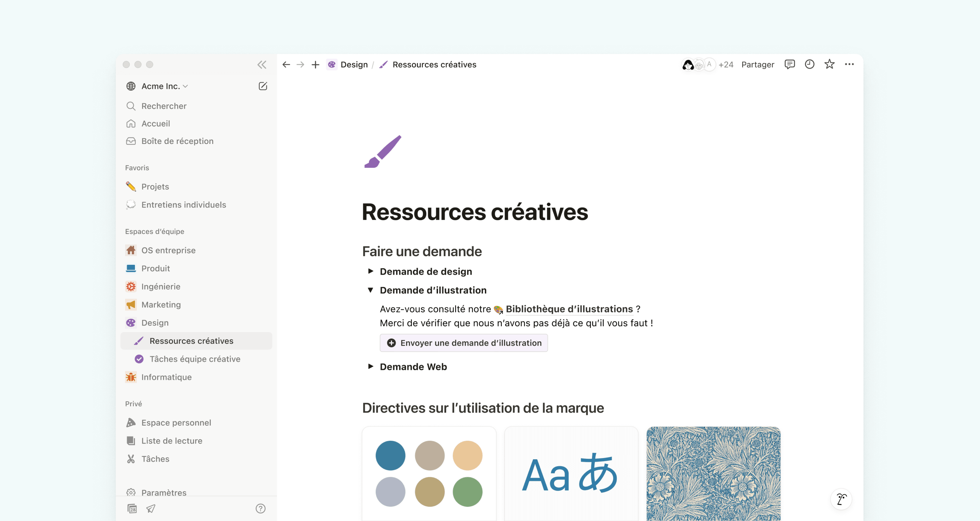
Task: Click the Espaces d'équipe section header
Action: 154,232
